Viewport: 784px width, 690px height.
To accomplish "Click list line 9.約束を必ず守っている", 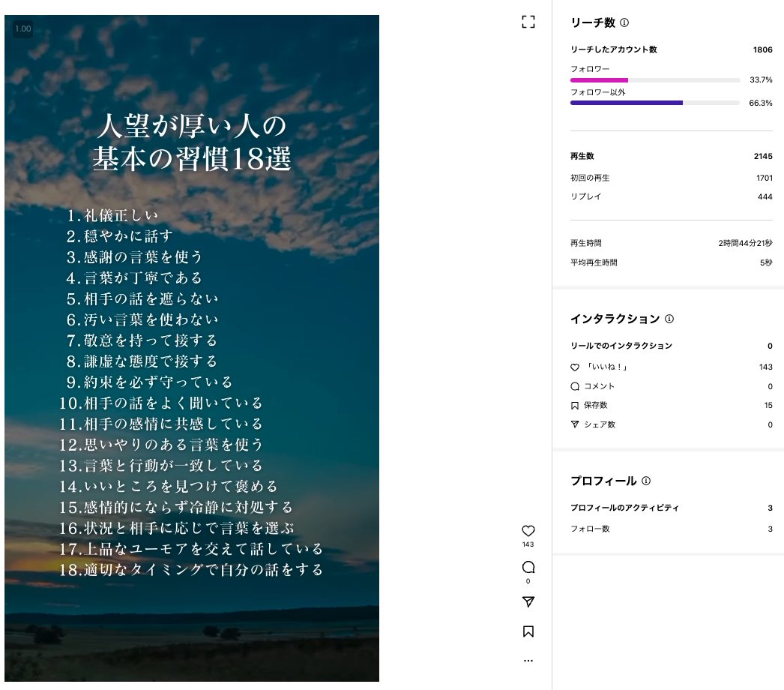I will click(x=149, y=382).
